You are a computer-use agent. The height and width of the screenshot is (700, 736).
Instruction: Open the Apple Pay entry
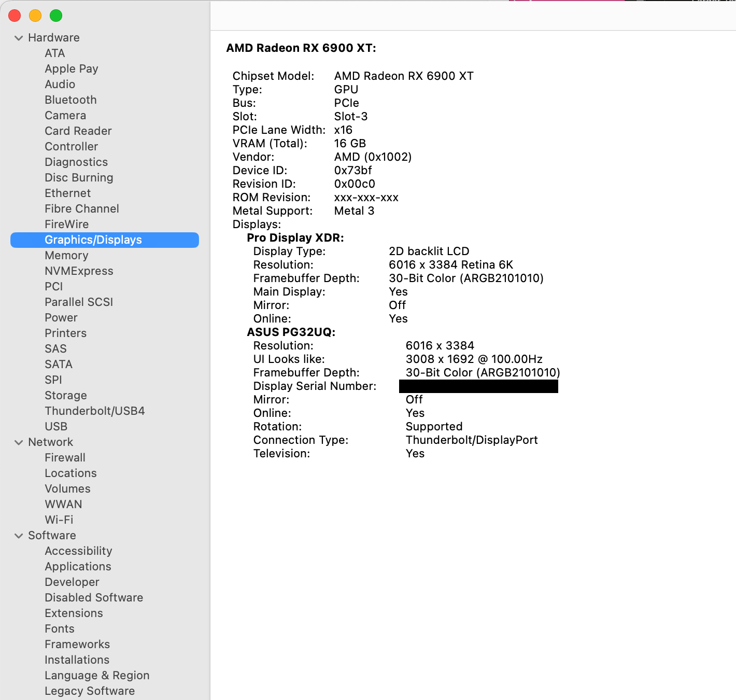72,69
